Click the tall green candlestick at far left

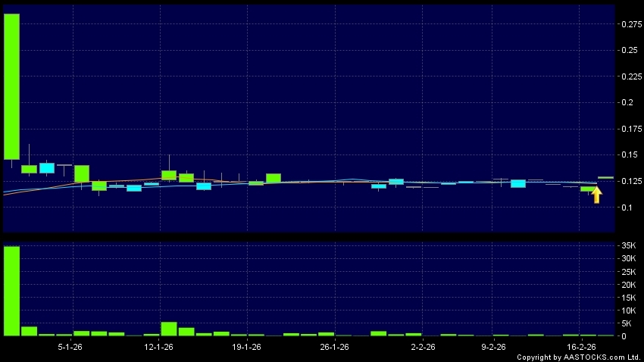coord(11,86)
